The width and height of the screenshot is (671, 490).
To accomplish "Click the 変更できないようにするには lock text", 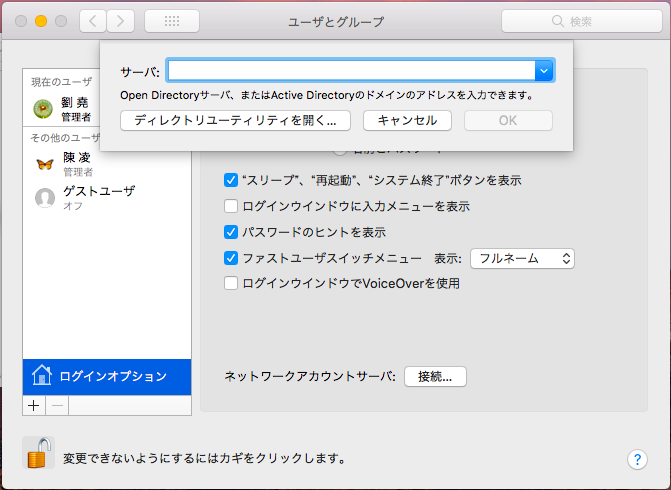I will pyautogui.click(x=205, y=459).
